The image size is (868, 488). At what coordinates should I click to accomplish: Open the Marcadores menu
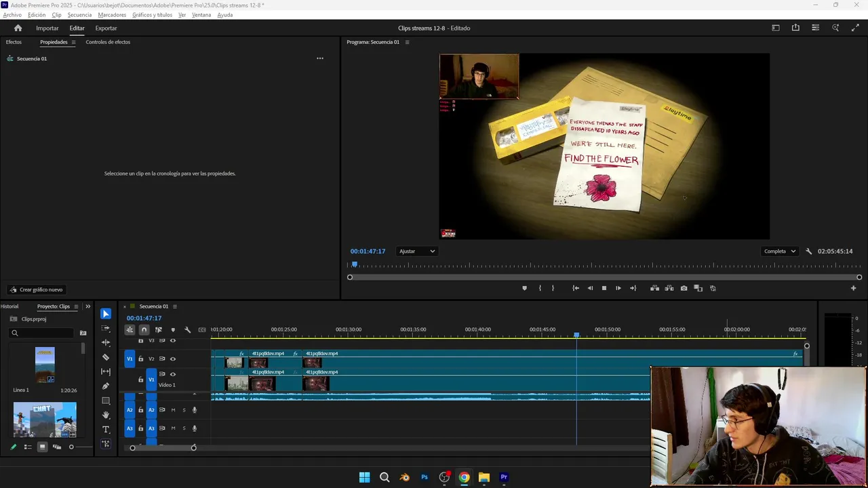[x=112, y=15]
